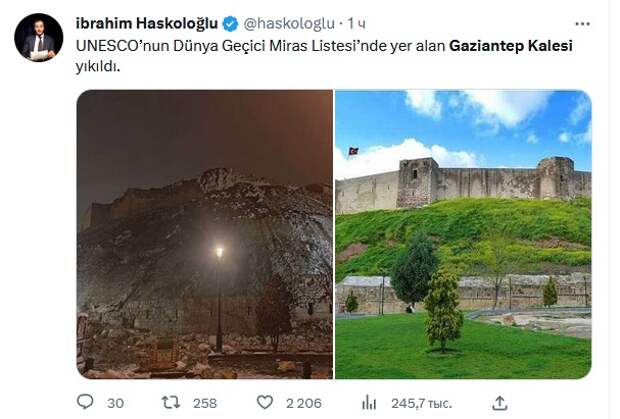620x419 pixels.
Task: Click the share upload arrow icon
Action: (500, 403)
